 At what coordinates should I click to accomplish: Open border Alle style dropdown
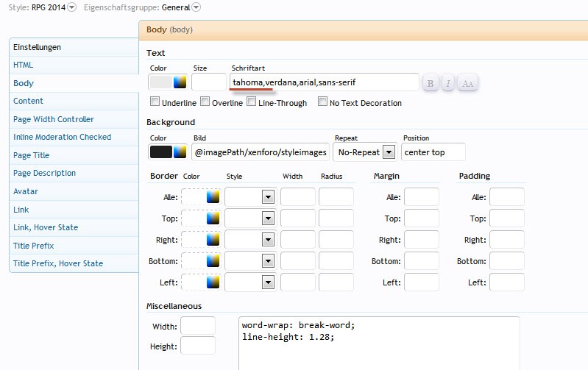(250, 197)
